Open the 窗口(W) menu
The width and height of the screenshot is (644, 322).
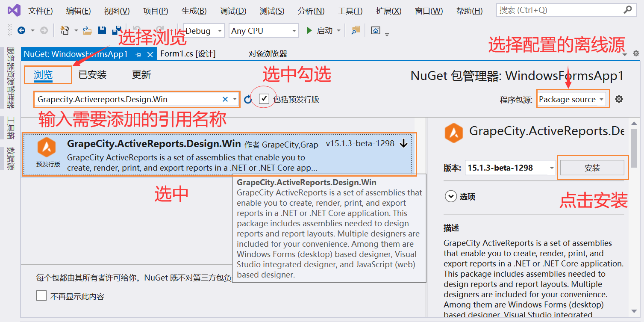pos(429,11)
